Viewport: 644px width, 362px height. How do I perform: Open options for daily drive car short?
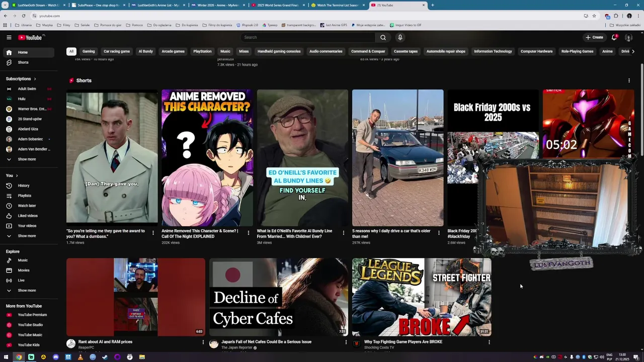tap(439, 233)
